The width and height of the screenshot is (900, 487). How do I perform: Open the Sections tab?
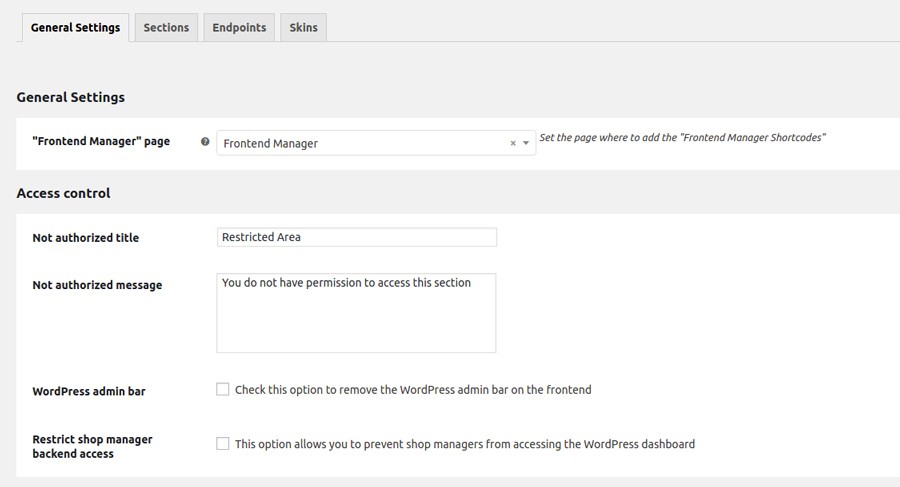point(166,27)
